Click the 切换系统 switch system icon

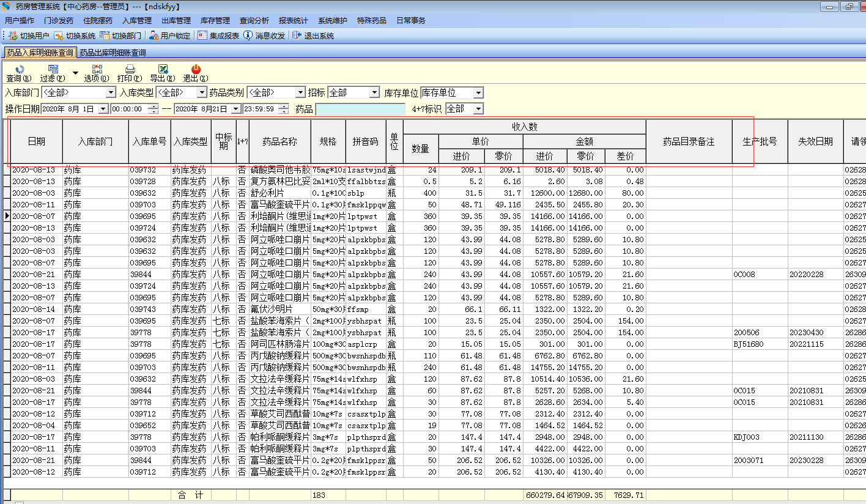tap(59, 36)
